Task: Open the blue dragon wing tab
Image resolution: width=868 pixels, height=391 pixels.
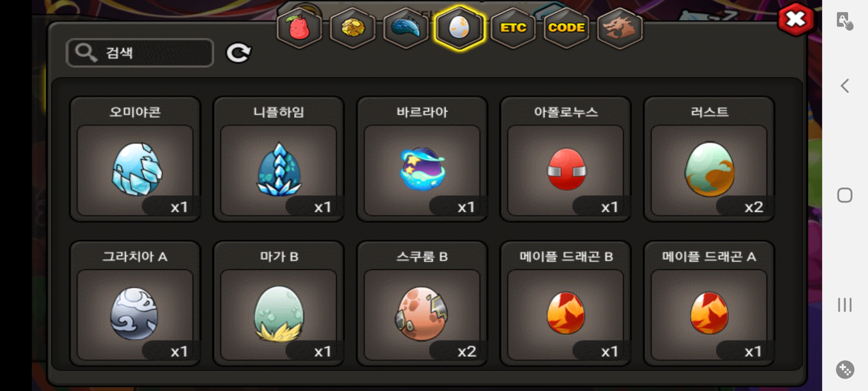Action: pyautogui.click(x=406, y=28)
